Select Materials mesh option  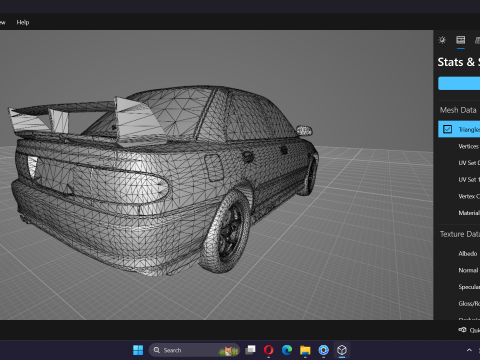(x=469, y=213)
